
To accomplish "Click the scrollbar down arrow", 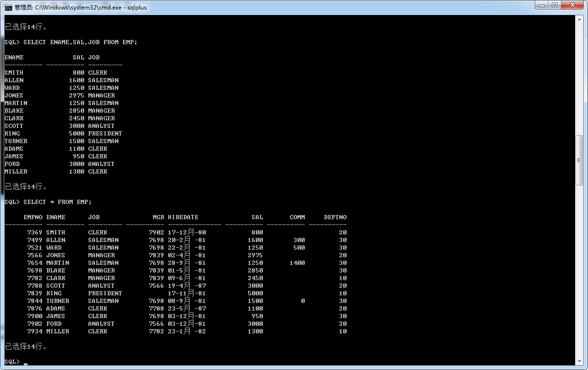I will point(579,361).
